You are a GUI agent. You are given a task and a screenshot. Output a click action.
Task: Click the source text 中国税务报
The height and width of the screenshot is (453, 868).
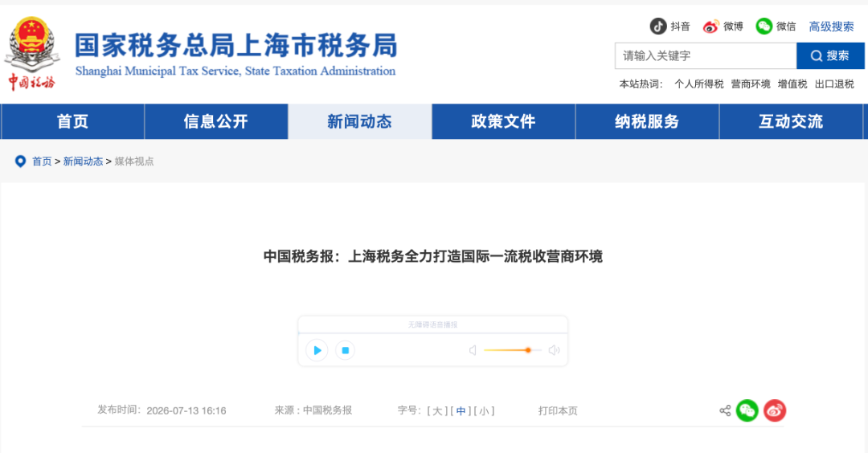(x=327, y=410)
